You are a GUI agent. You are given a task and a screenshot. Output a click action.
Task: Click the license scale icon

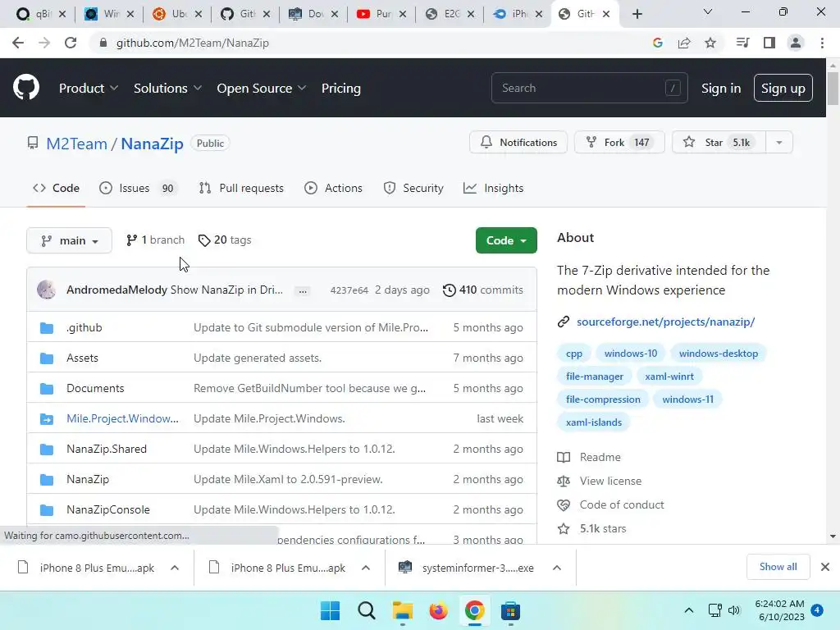click(x=563, y=481)
